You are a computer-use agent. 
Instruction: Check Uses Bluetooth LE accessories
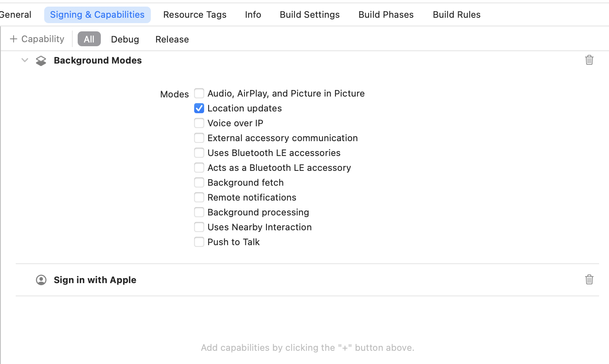click(199, 153)
